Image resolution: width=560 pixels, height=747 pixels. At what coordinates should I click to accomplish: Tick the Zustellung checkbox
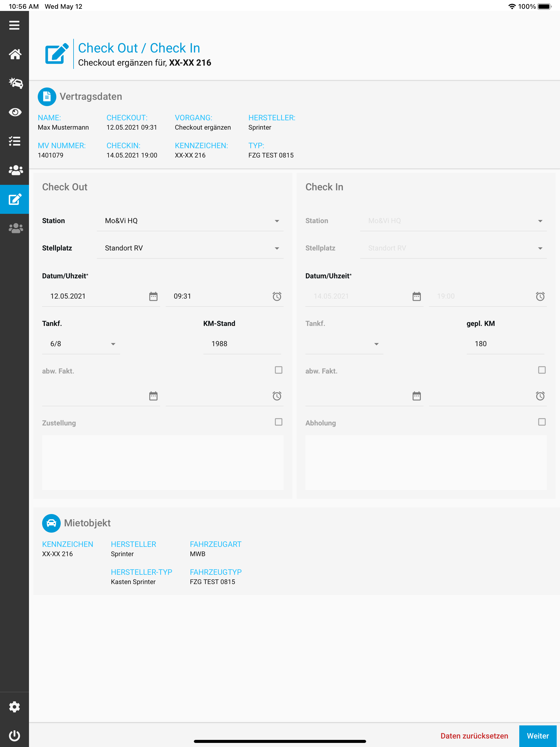[278, 422]
